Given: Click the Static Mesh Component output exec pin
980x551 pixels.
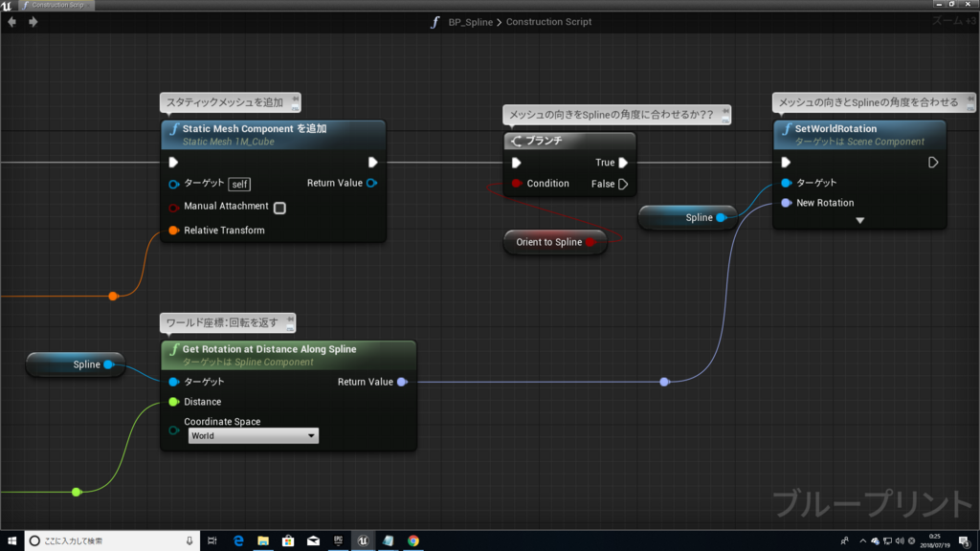Looking at the screenshot, I should (x=372, y=163).
